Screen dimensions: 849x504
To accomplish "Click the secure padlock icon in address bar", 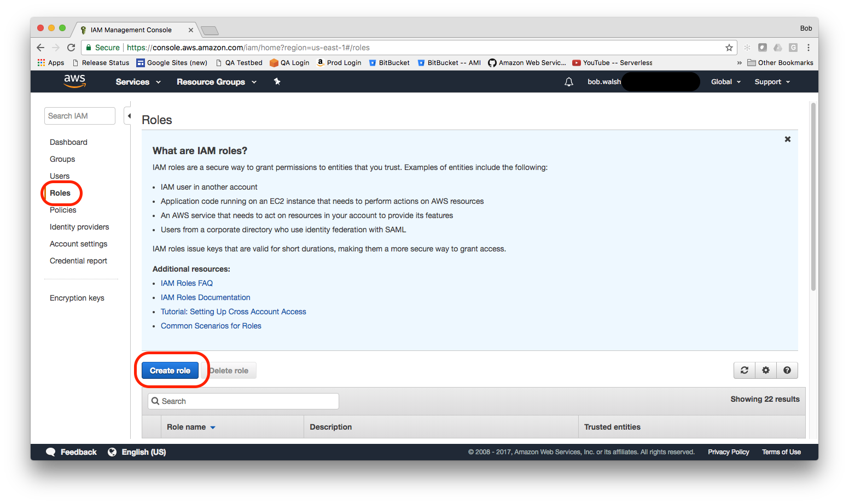I will (x=89, y=48).
